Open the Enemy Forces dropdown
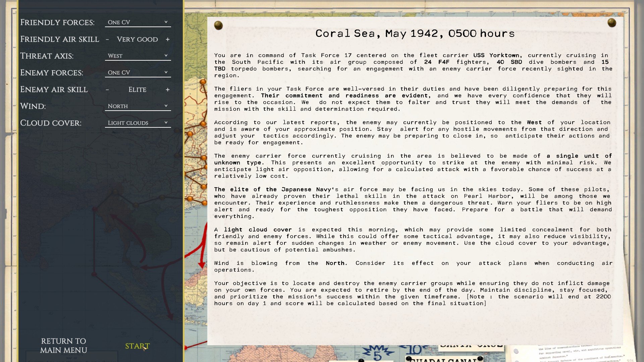 pos(138,73)
